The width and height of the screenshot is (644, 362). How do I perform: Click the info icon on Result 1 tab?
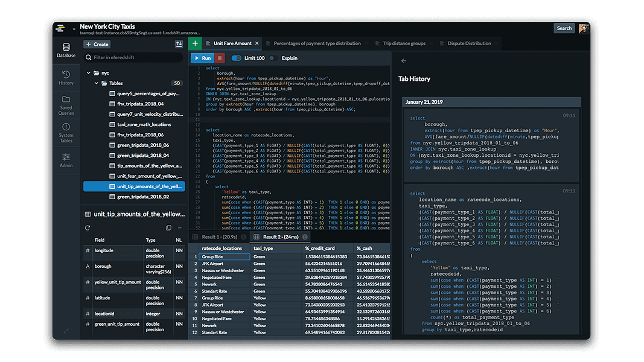click(244, 237)
